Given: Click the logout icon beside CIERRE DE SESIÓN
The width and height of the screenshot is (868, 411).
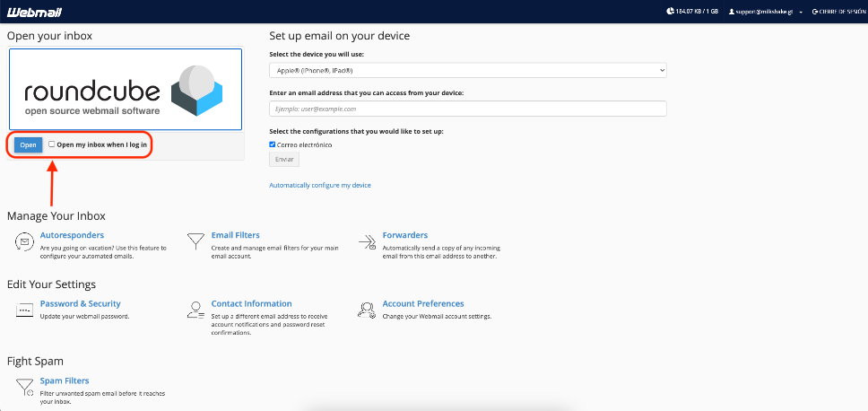Looking at the screenshot, I should pyautogui.click(x=814, y=12).
